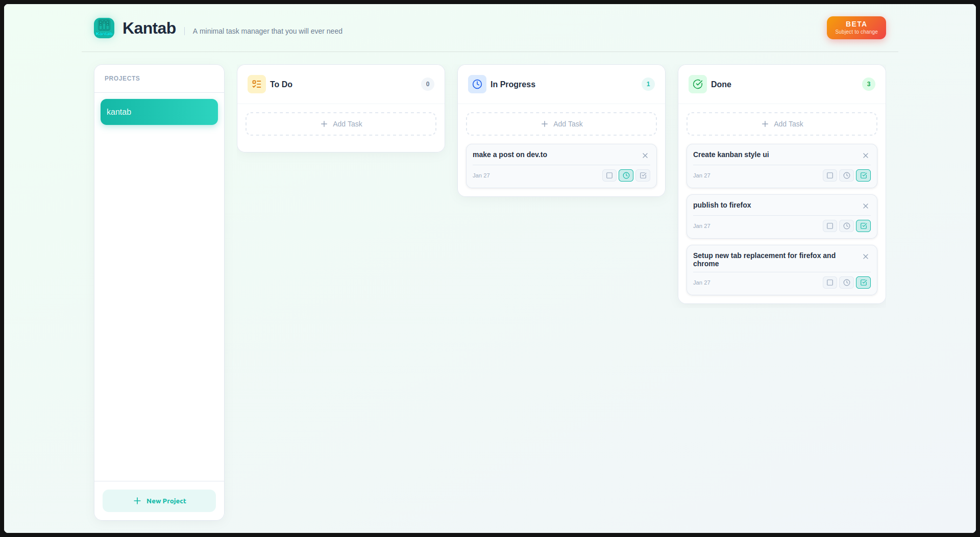The height and width of the screenshot is (537, 980).
Task: Toggle the done checkmark on 'publish to firefox'
Action: (864, 226)
